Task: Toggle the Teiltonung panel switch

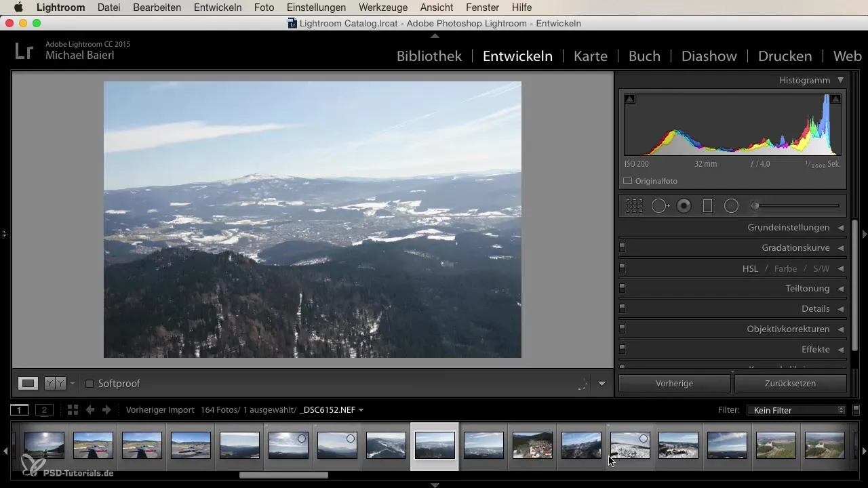Action: tap(622, 289)
